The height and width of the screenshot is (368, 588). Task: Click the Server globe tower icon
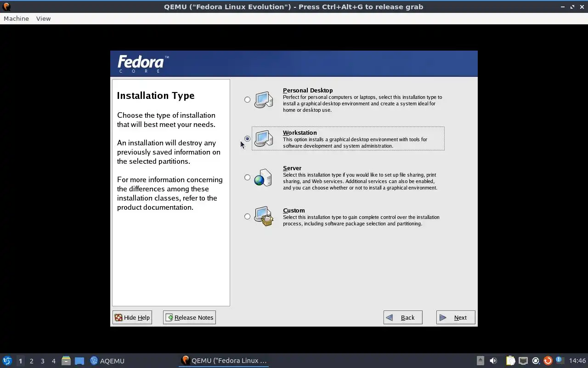point(263,178)
